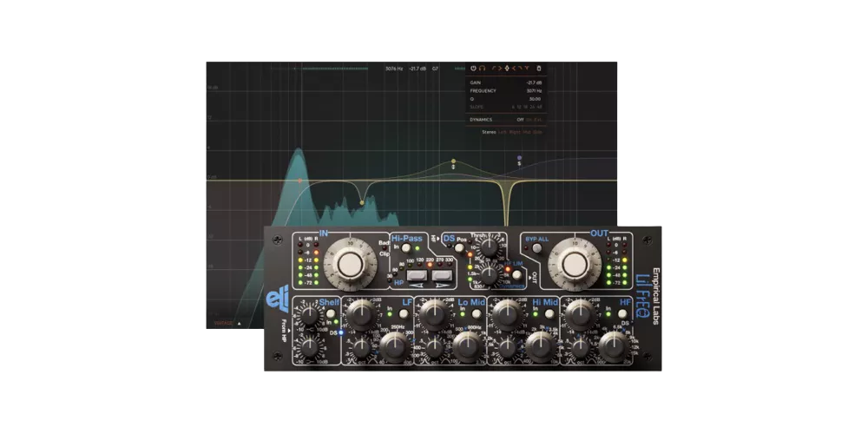
Task: Click the HF gain knob
Action: tap(581, 315)
